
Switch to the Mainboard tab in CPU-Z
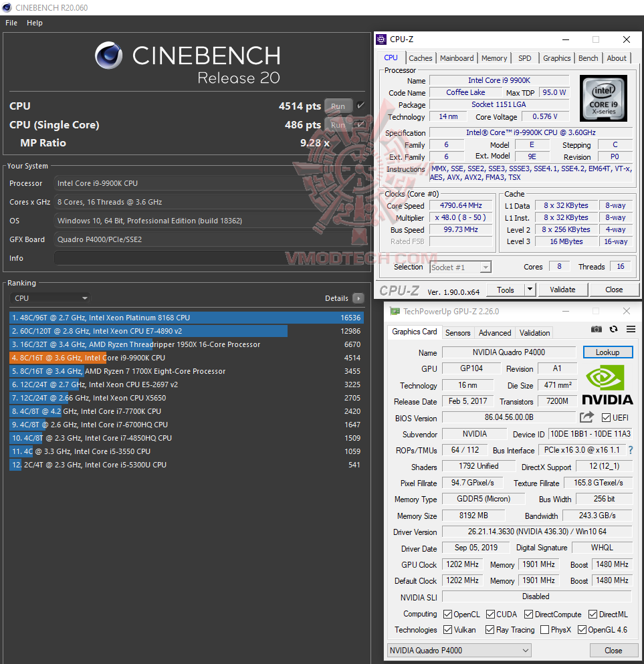[457, 58]
